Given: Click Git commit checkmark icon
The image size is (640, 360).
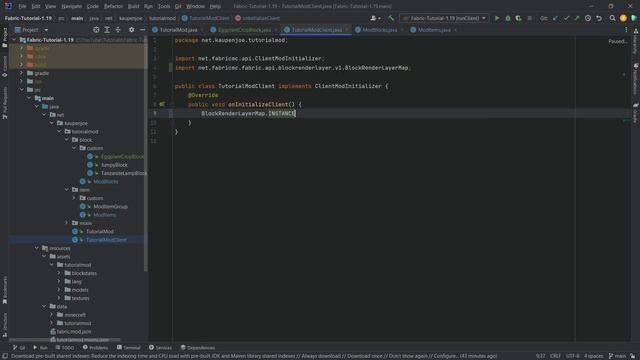Looking at the screenshot, I should [566, 18].
